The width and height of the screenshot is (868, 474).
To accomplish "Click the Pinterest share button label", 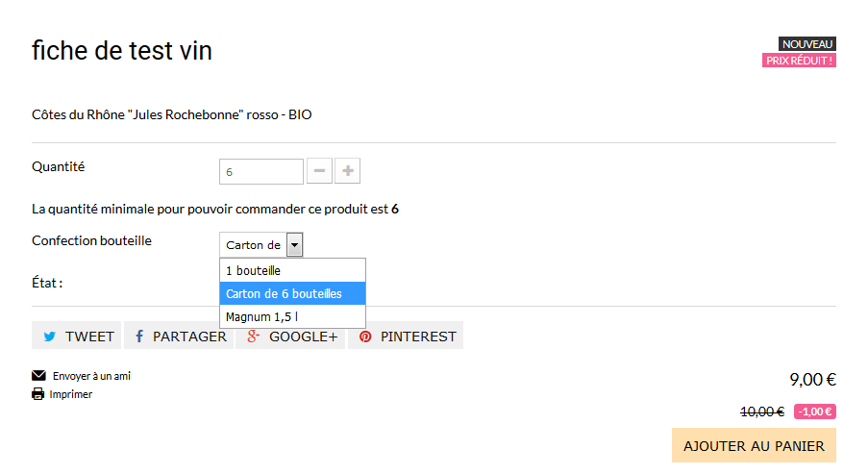I will tap(418, 337).
